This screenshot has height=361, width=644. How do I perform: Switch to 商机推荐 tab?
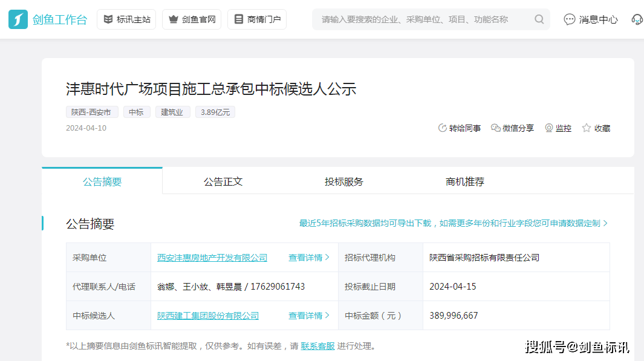tap(465, 181)
